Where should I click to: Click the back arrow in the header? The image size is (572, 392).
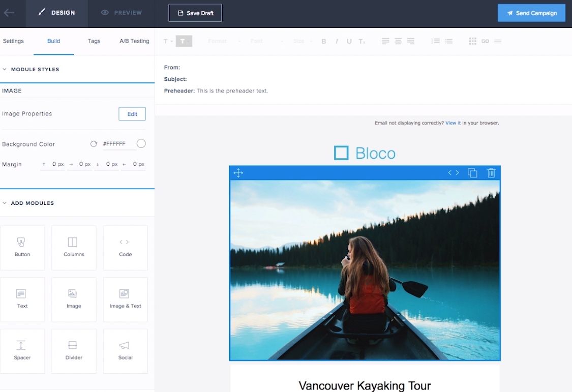point(9,13)
